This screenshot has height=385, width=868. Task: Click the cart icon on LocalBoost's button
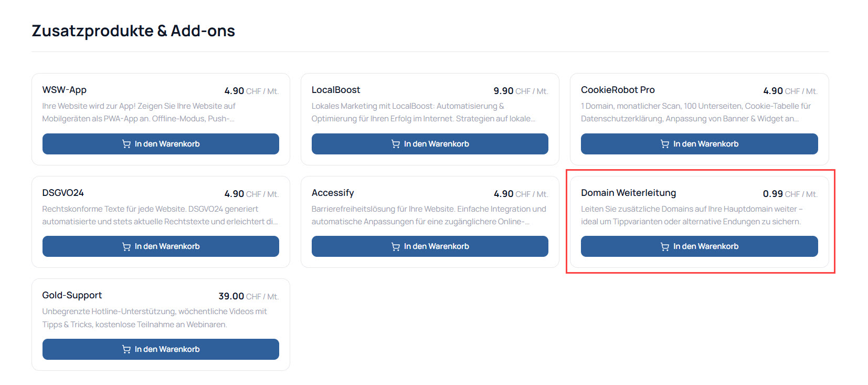(x=396, y=144)
